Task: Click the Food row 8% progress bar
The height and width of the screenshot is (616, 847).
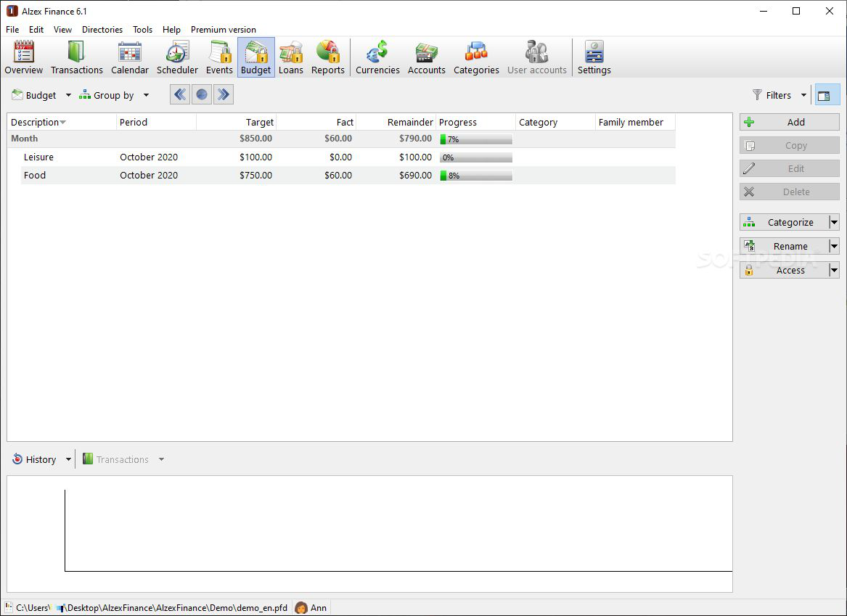Action: pyautogui.click(x=476, y=176)
